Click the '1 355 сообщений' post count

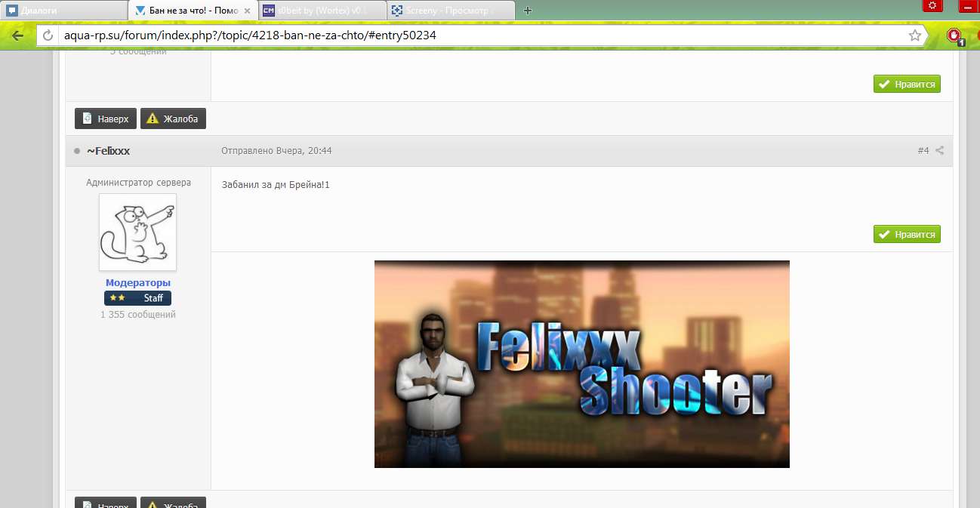click(x=138, y=314)
